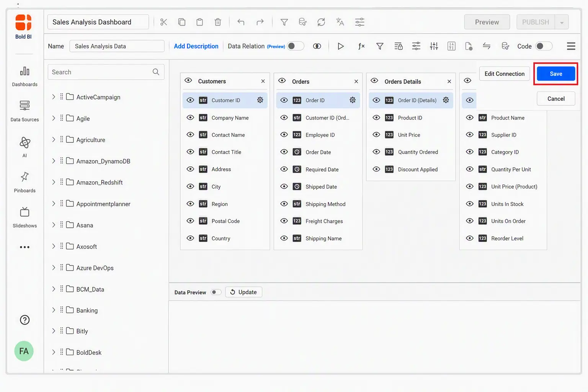Click Edit Connection button
This screenshot has height=392, width=588.
click(505, 74)
